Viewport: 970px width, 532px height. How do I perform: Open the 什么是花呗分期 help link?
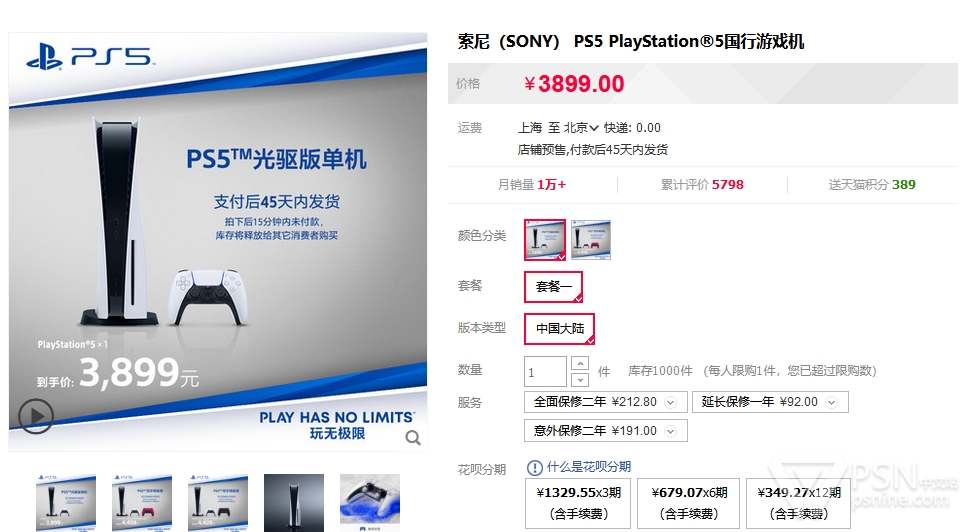coord(588,467)
